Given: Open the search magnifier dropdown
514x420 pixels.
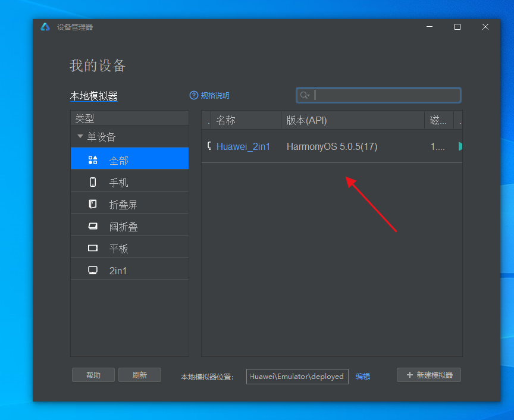Looking at the screenshot, I should (305, 95).
